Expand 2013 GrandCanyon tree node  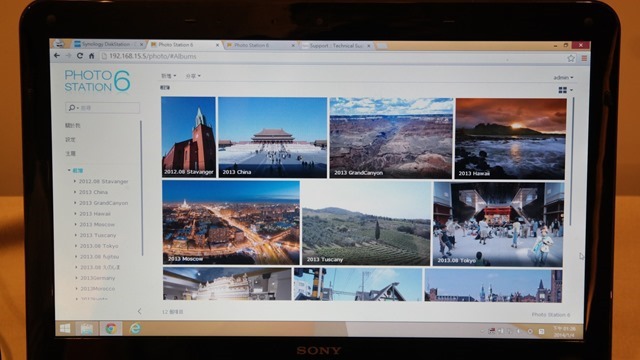click(x=75, y=202)
